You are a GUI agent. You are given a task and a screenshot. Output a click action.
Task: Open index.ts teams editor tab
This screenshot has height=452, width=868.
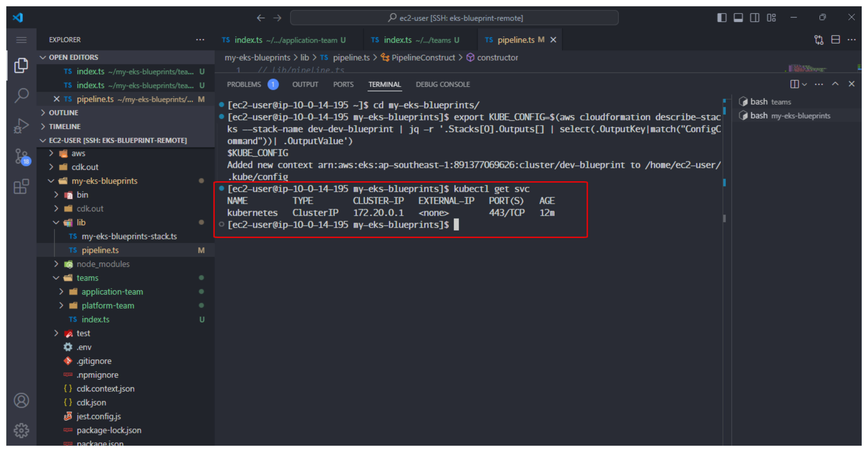[420, 40]
